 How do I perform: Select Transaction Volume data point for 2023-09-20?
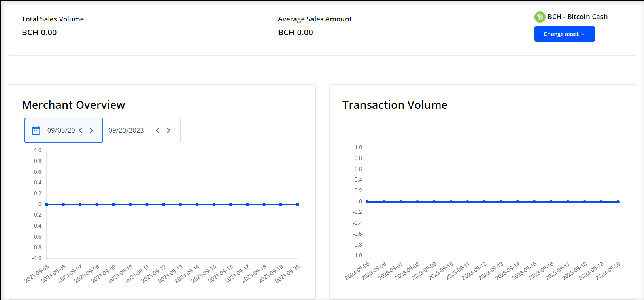[x=618, y=202]
